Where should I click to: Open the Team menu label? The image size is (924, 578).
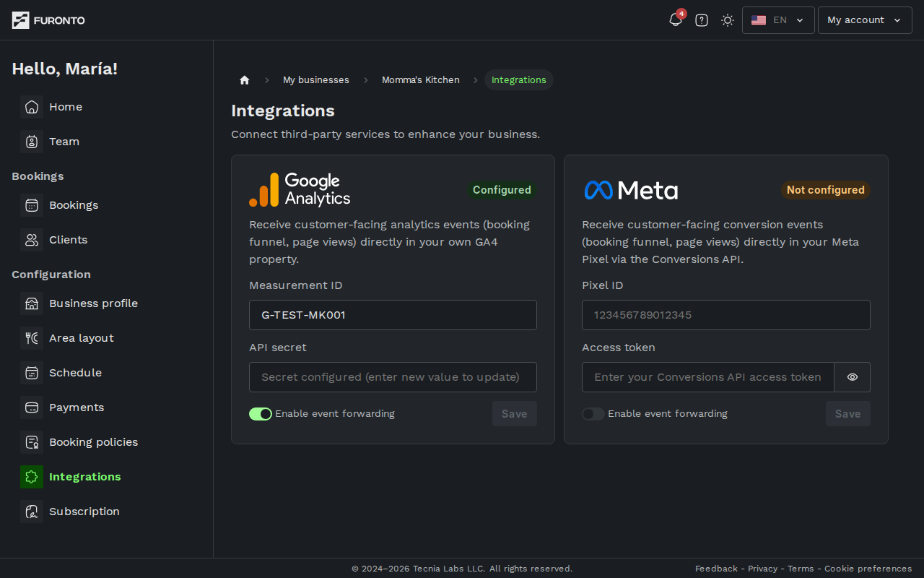point(64,142)
